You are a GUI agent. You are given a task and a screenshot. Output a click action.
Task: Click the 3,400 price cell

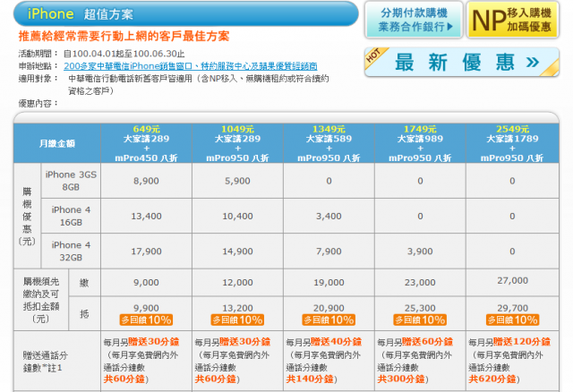coord(329,216)
